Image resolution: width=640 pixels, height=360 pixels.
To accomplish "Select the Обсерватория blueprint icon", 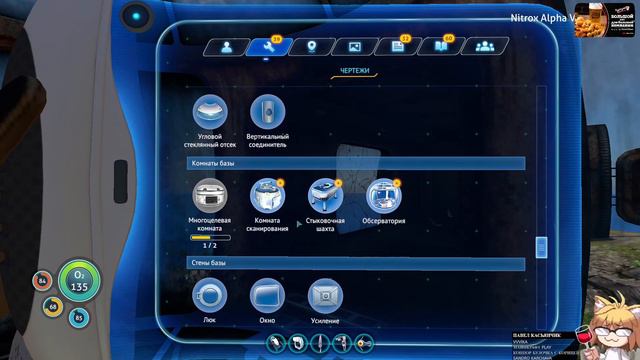I will (384, 196).
